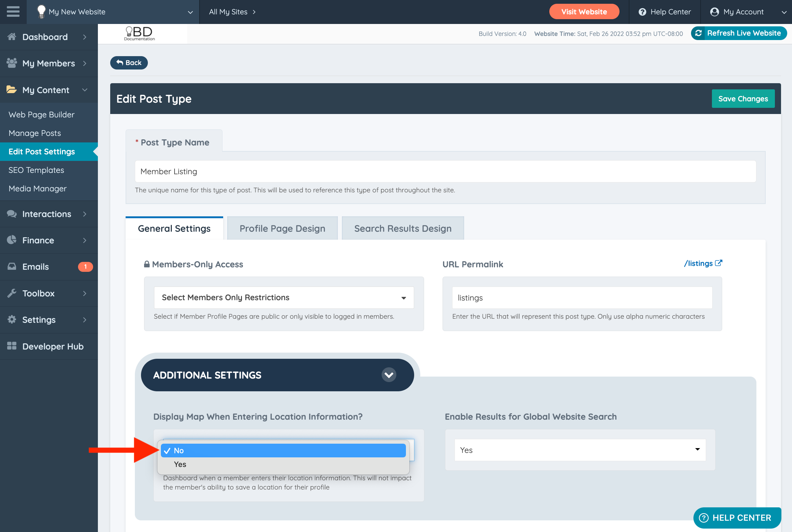Switch to Search Results Design tab
The height and width of the screenshot is (532, 792).
point(403,228)
